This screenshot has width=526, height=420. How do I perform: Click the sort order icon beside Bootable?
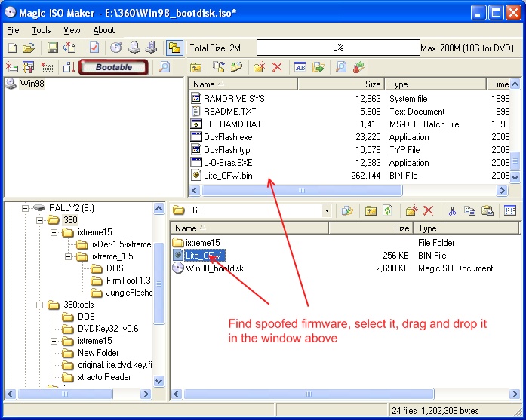click(69, 67)
